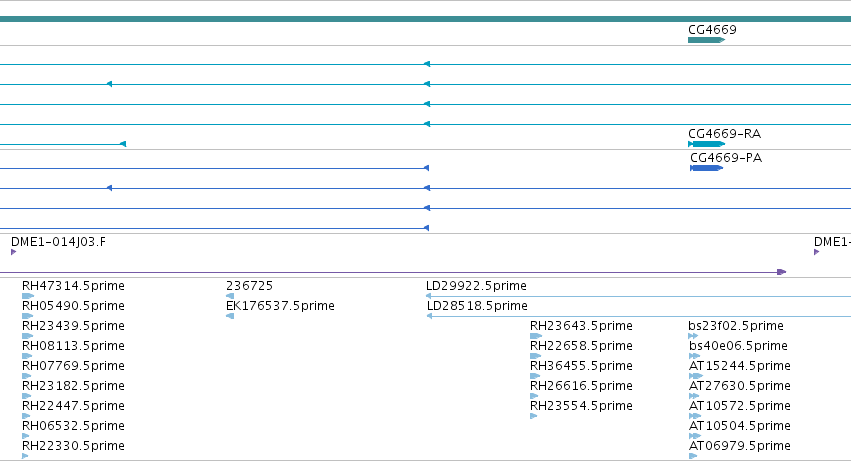The width and height of the screenshot is (851, 461).
Task: Select the CG4669-RA transcript feature
Action: pyautogui.click(x=706, y=144)
